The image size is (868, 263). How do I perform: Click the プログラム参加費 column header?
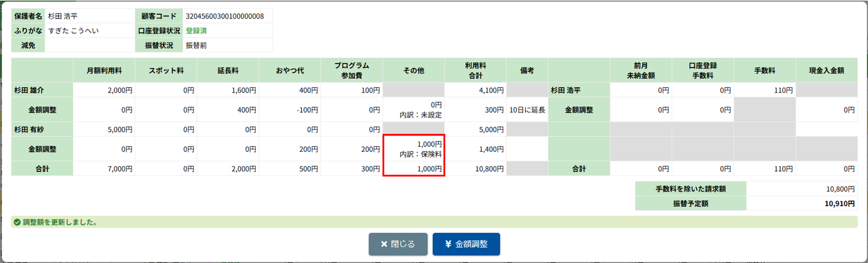click(x=351, y=70)
